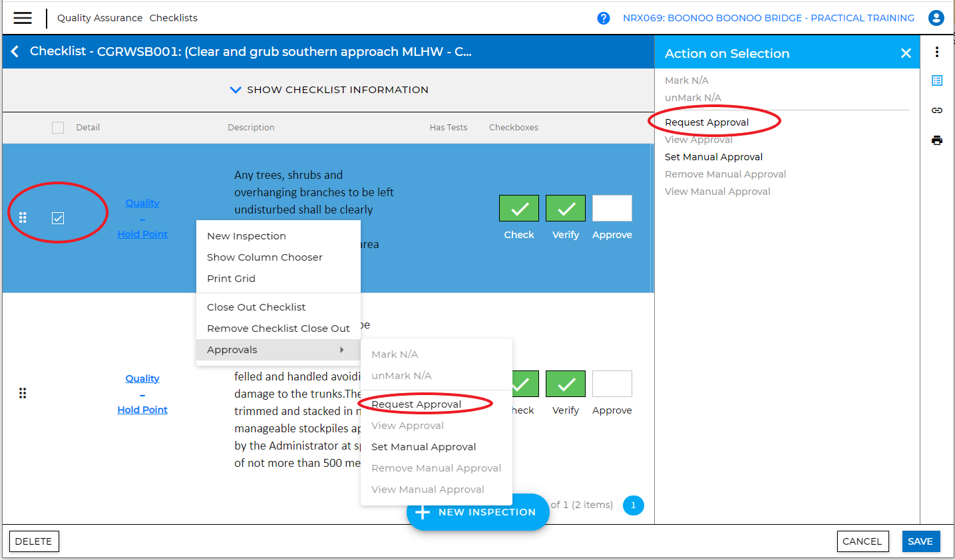Go back using the checklist header arrow

pos(15,52)
